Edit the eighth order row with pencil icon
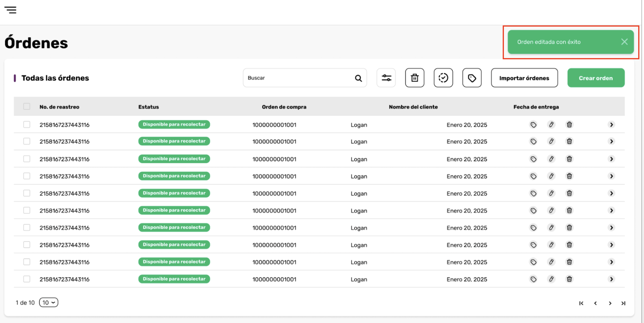 [x=551, y=245]
